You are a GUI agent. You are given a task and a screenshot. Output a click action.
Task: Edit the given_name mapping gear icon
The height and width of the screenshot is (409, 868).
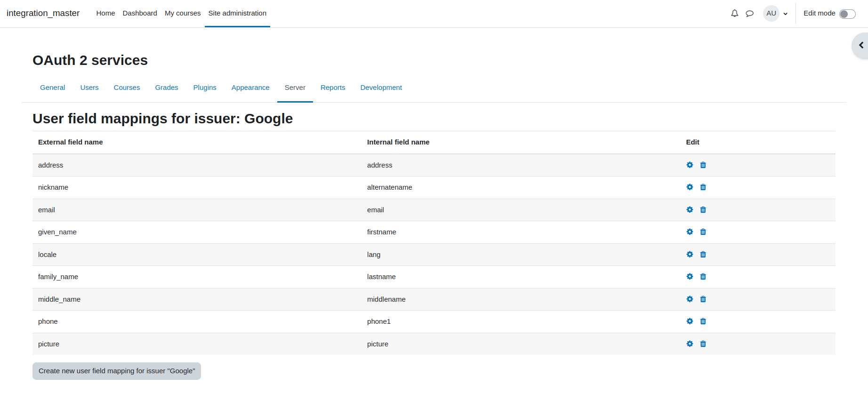[690, 232]
